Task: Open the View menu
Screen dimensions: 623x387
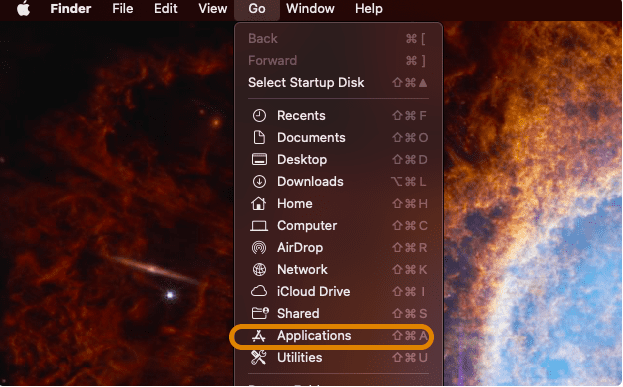Action: [213, 8]
